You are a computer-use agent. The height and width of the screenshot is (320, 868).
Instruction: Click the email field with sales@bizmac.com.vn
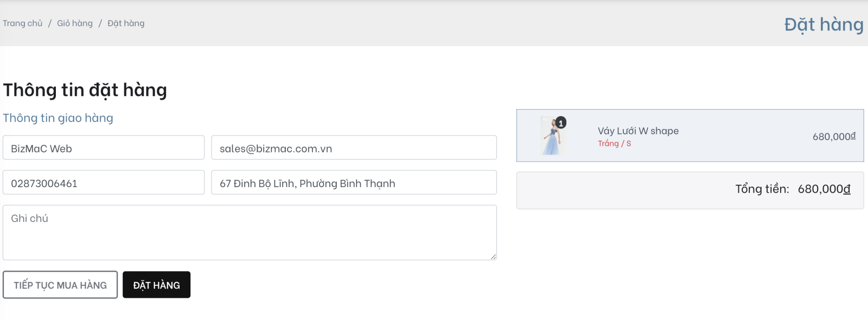pyautogui.click(x=354, y=148)
